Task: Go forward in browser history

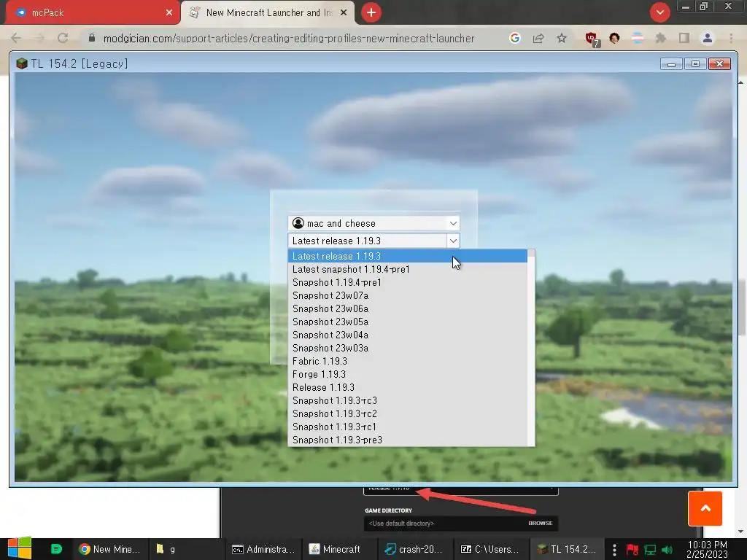Action: click(39, 38)
